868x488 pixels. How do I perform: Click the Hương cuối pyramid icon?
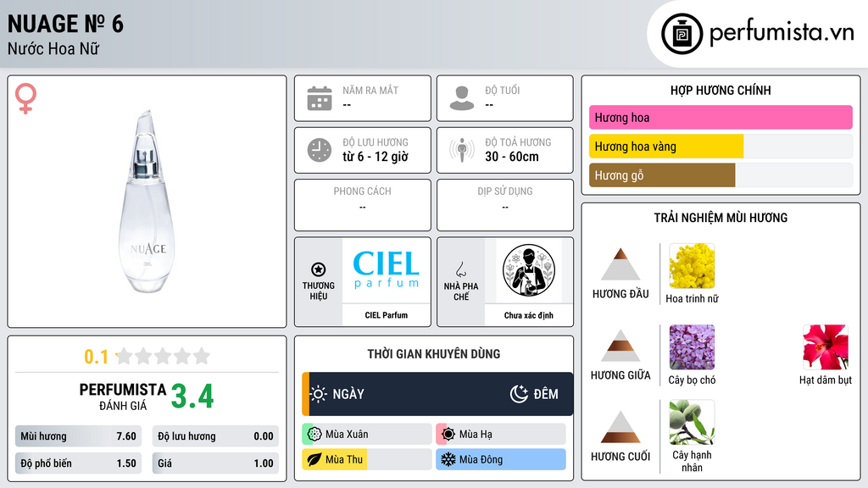(x=620, y=427)
